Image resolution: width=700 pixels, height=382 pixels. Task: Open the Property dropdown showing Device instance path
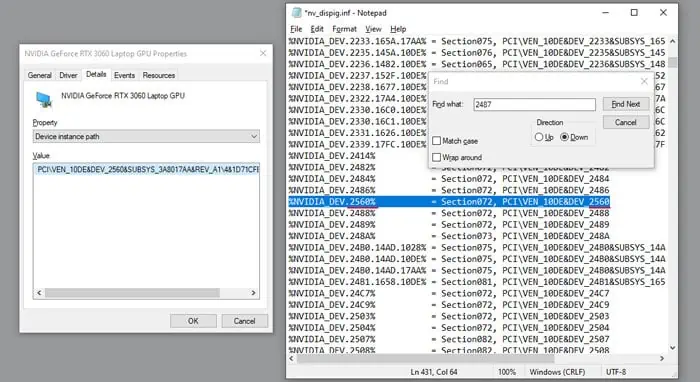(x=146, y=137)
